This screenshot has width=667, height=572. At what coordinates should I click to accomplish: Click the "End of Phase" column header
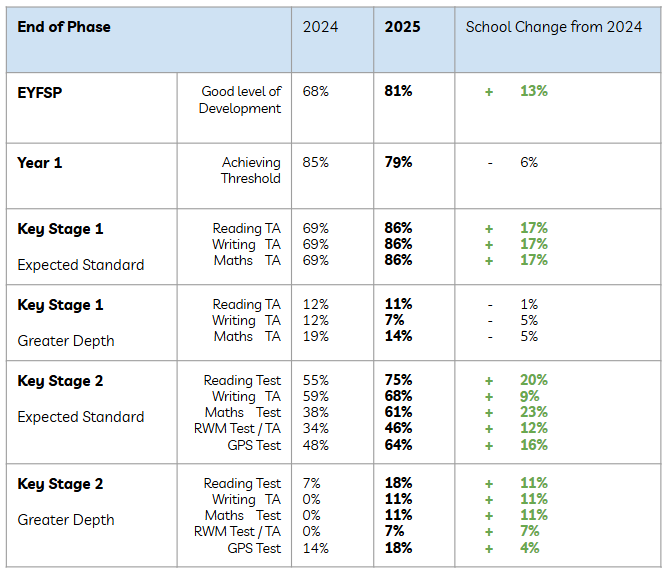click(64, 27)
